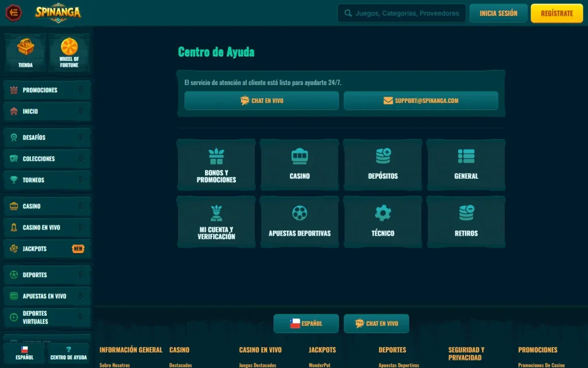Click the Deportes Virtuales play icon

pyautogui.click(x=14, y=317)
